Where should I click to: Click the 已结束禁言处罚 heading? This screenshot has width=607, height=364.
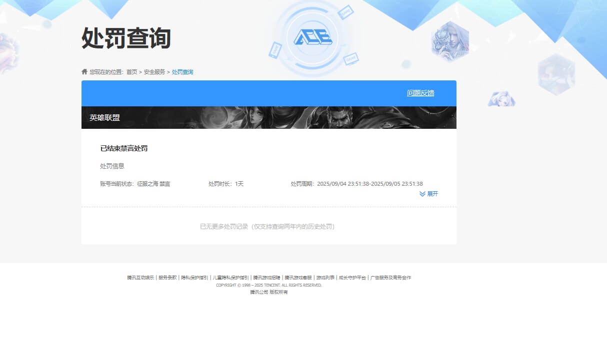(x=124, y=148)
